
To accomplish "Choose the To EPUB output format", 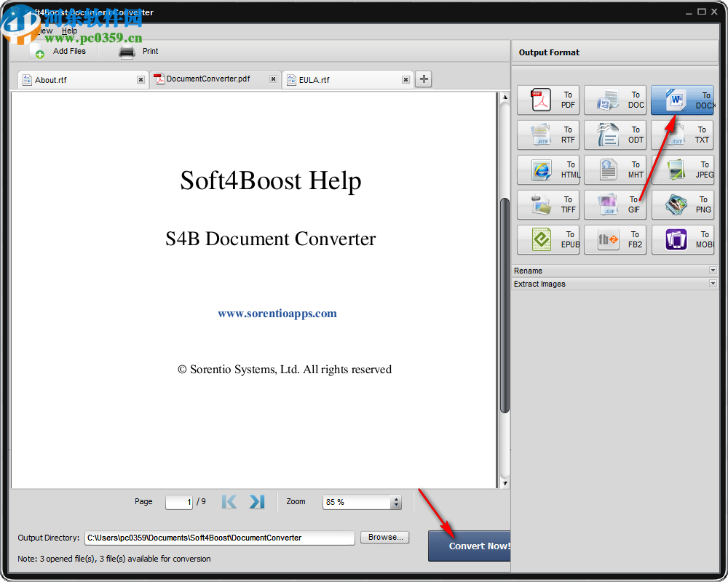I will coord(548,239).
